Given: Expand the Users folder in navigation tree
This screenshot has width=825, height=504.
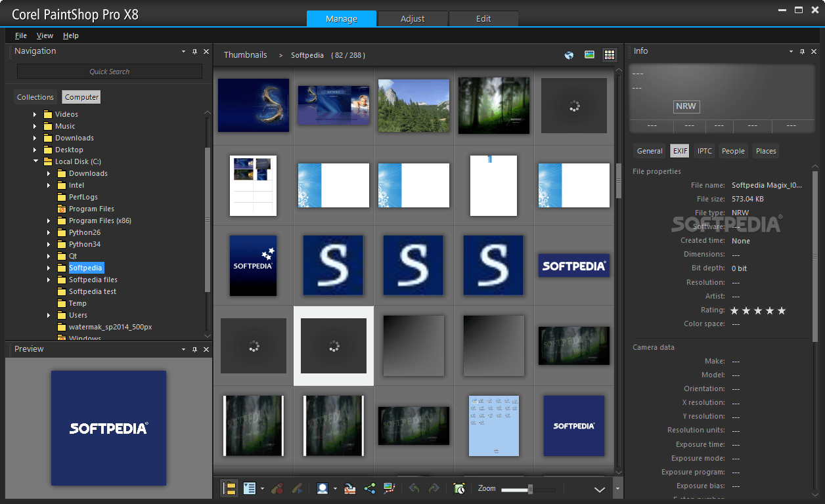Looking at the screenshot, I should 48,315.
